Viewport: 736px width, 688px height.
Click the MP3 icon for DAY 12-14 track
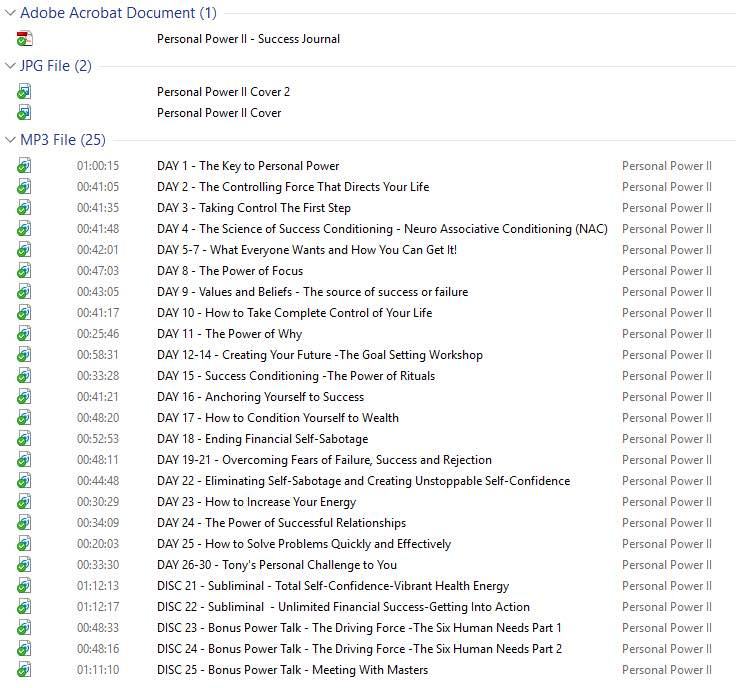pyautogui.click(x=24, y=355)
